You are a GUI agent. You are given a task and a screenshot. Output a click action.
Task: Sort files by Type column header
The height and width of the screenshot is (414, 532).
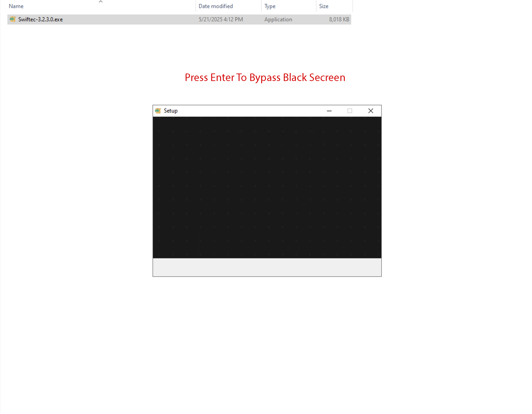[x=270, y=6]
